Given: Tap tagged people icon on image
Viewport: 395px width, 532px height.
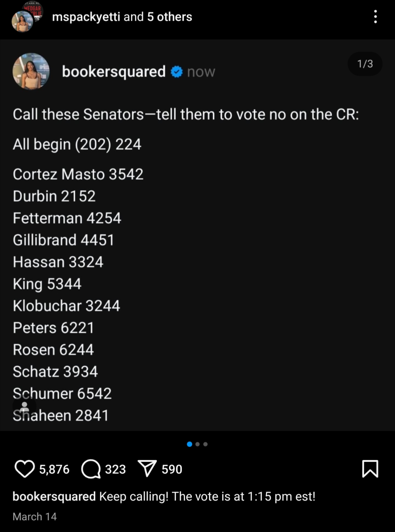Looking at the screenshot, I should pos(24,407).
